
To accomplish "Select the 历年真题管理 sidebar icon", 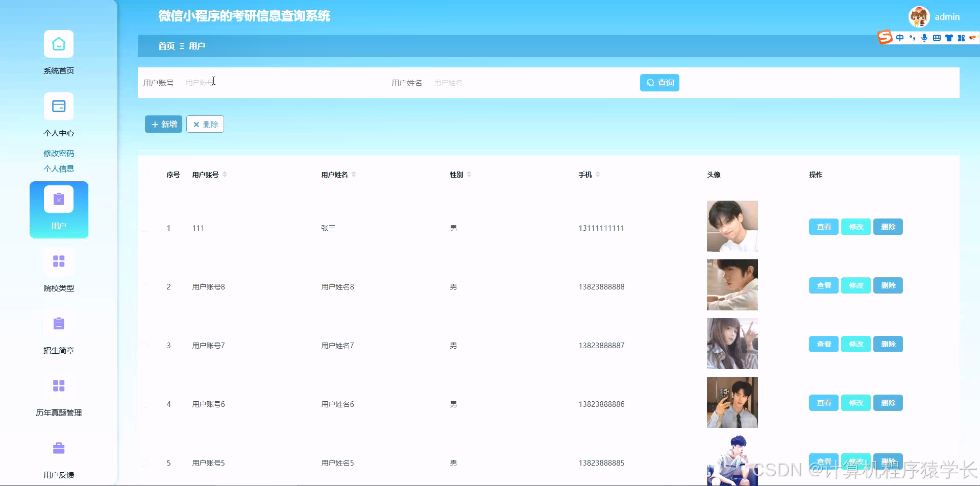I will tap(58, 385).
